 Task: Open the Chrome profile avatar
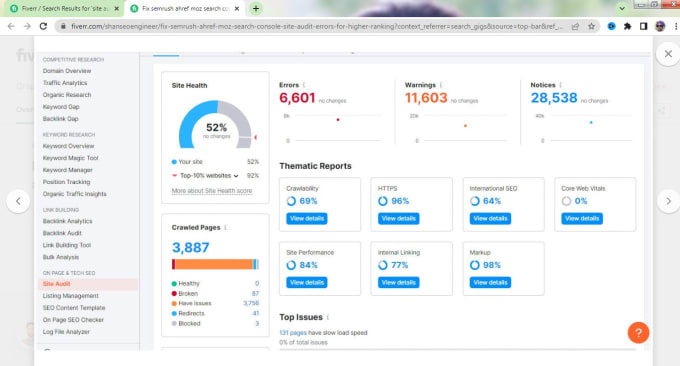tap(660, 26)
